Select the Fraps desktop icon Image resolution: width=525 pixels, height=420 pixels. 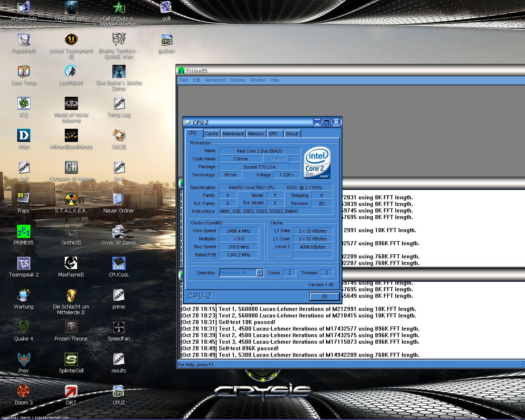24,199
